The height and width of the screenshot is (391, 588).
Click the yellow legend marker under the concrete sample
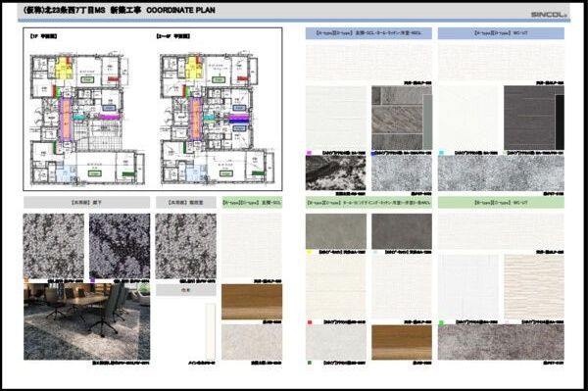[x=309, y=252]
